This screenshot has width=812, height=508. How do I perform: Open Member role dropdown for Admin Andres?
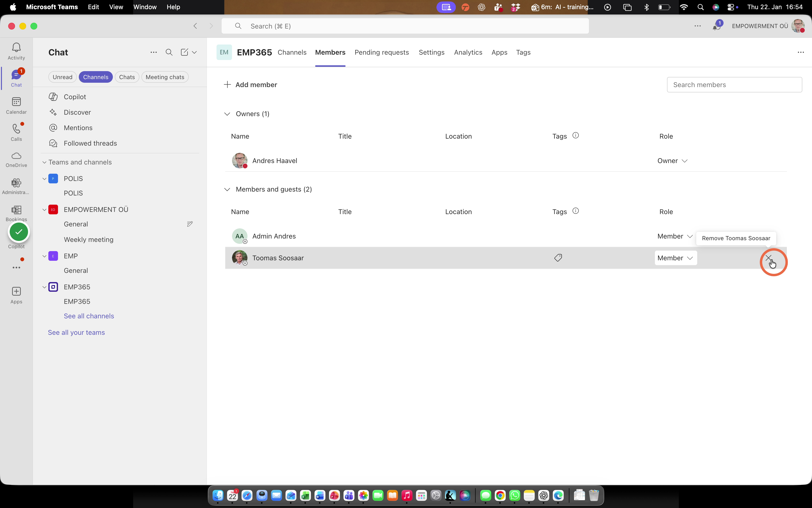675,236
